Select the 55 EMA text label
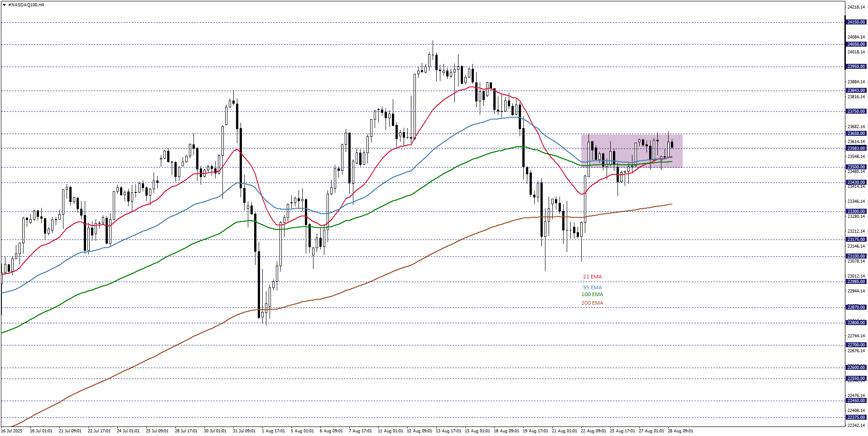 (x=592, y=287)
